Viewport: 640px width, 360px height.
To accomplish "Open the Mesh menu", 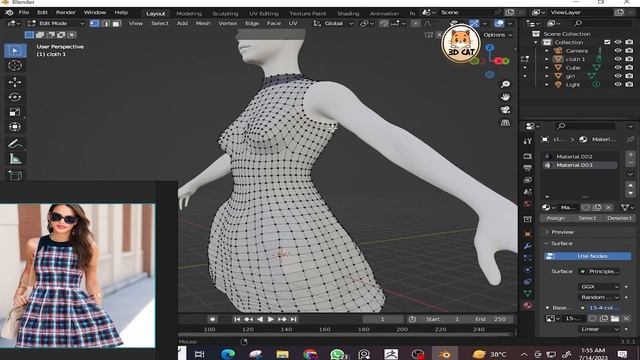I will pos(203,24).
